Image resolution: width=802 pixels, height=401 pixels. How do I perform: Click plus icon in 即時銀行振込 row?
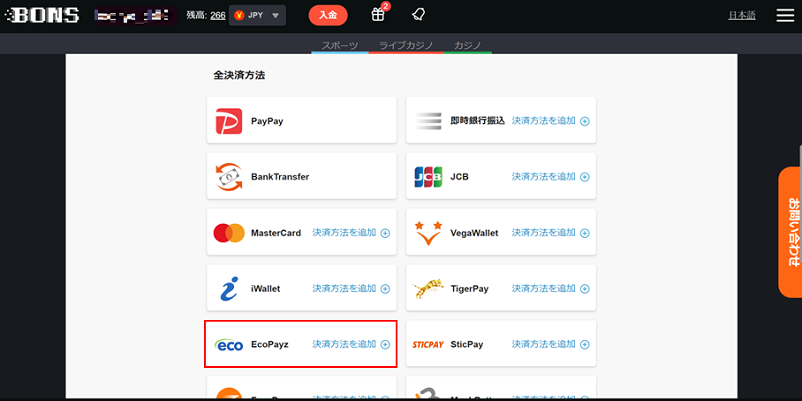(585, 121)
